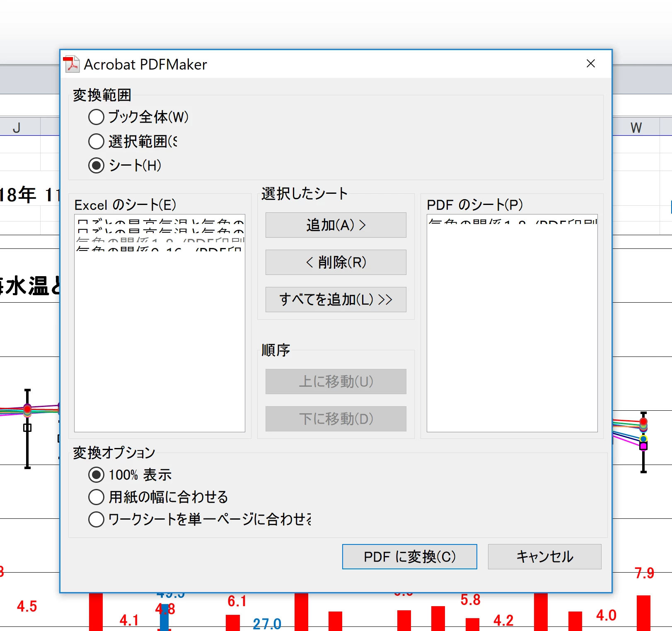Click the magenta square chart marker
This screenshot has width=672, height=631.
pos(643,446)
